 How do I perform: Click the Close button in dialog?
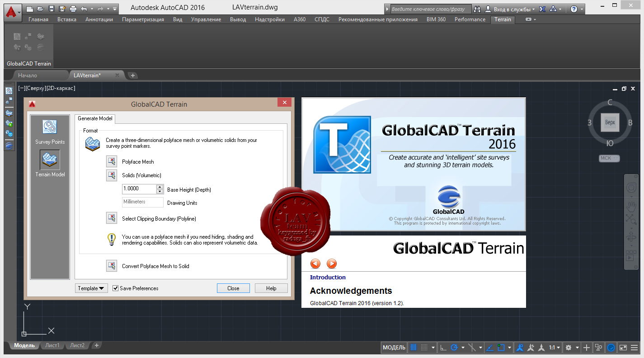click(233, 288)
